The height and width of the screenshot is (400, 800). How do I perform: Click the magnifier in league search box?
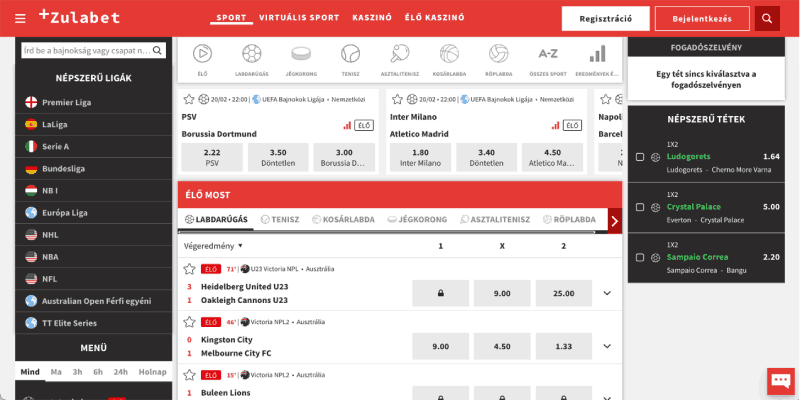pos(157,51)
